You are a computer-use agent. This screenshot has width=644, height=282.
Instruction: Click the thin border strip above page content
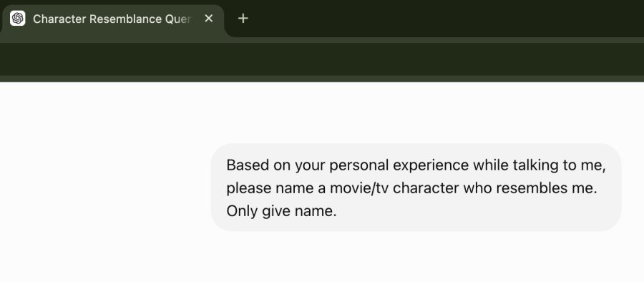tap(322, 79)
